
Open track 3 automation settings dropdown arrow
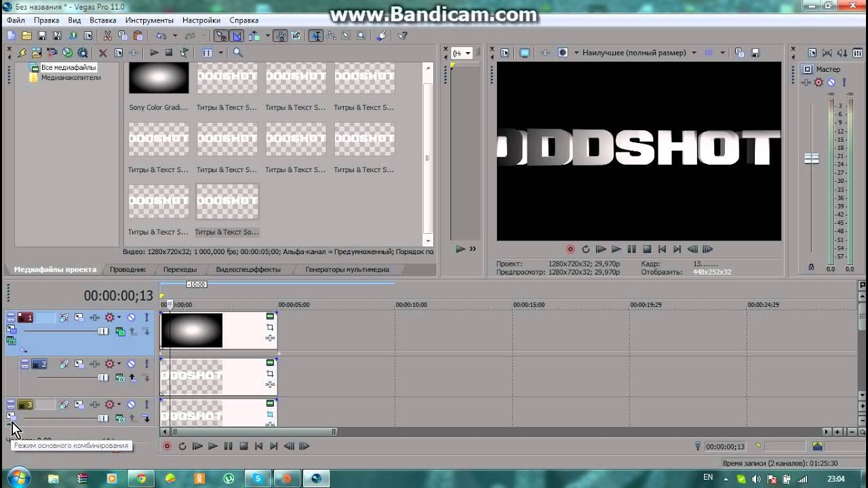pos(119,405)
